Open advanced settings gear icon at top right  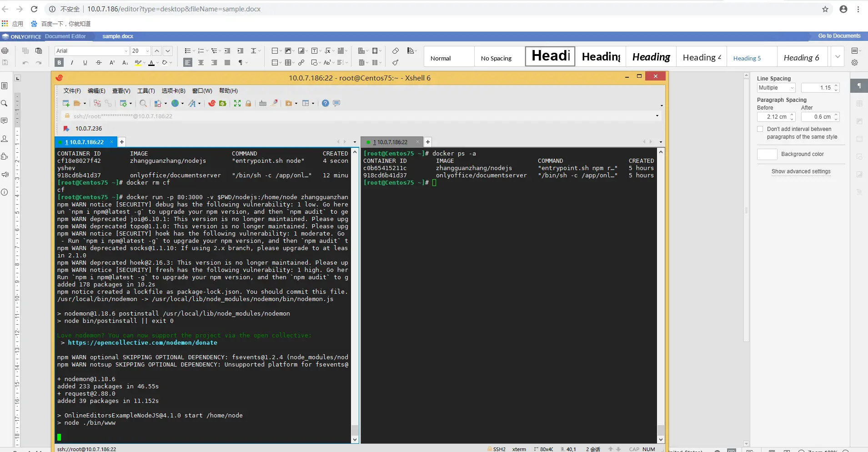[x=855, y=63]
